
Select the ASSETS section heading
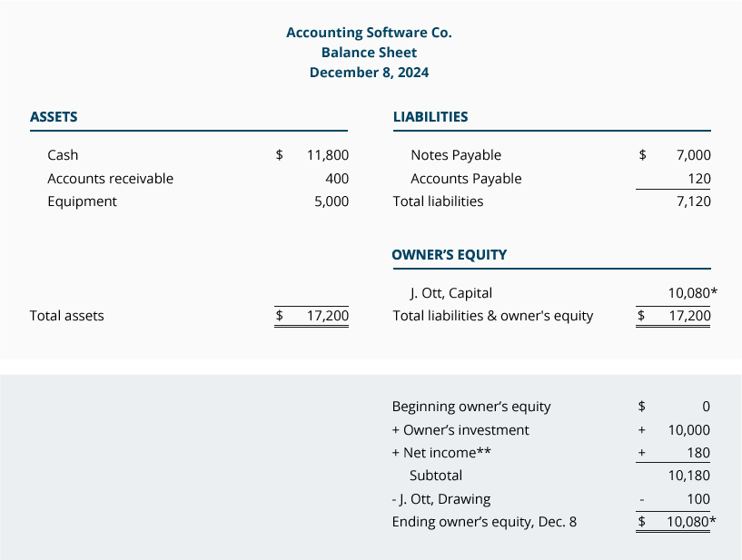pyautogui.click(x=54, y=117)
